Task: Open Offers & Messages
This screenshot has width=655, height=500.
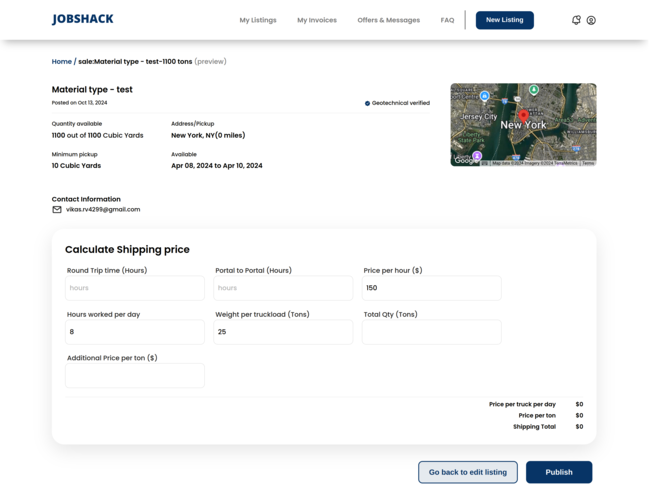Action: [x=388, y=20]
